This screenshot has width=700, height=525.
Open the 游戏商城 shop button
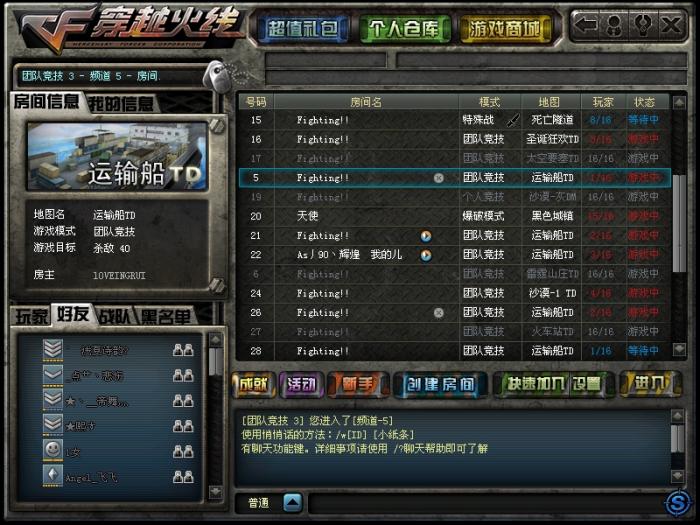click(x=504, y=29)
